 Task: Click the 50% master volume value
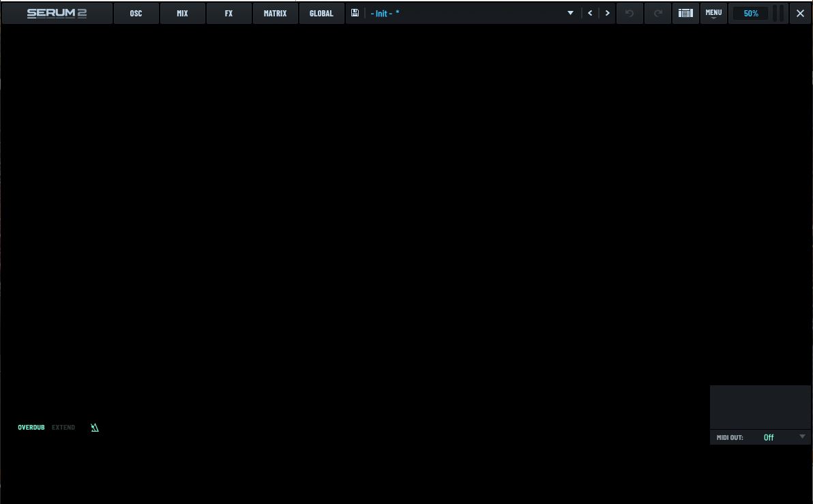(751, 14)
